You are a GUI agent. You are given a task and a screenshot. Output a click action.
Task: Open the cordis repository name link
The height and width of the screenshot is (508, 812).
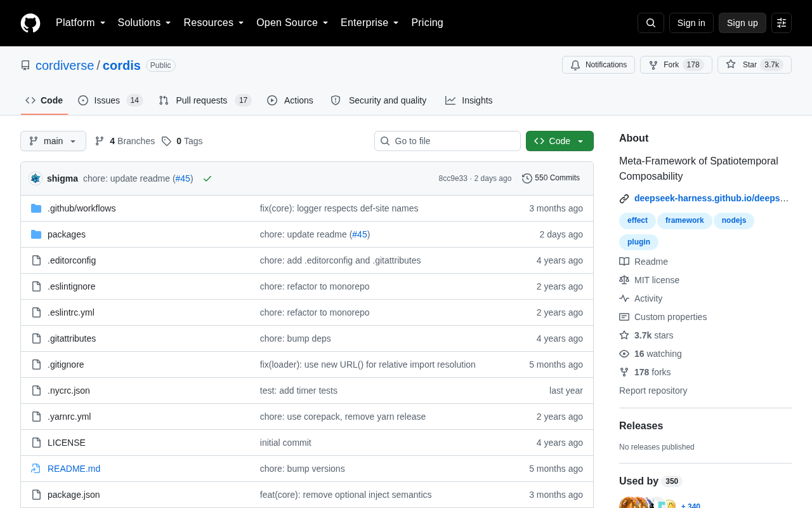tap(122, 65)
